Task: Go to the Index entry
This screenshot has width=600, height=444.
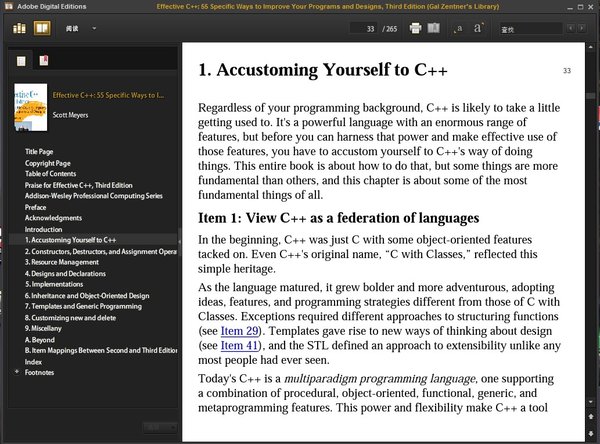Action: pyautogui.click(x=33, y=362)
